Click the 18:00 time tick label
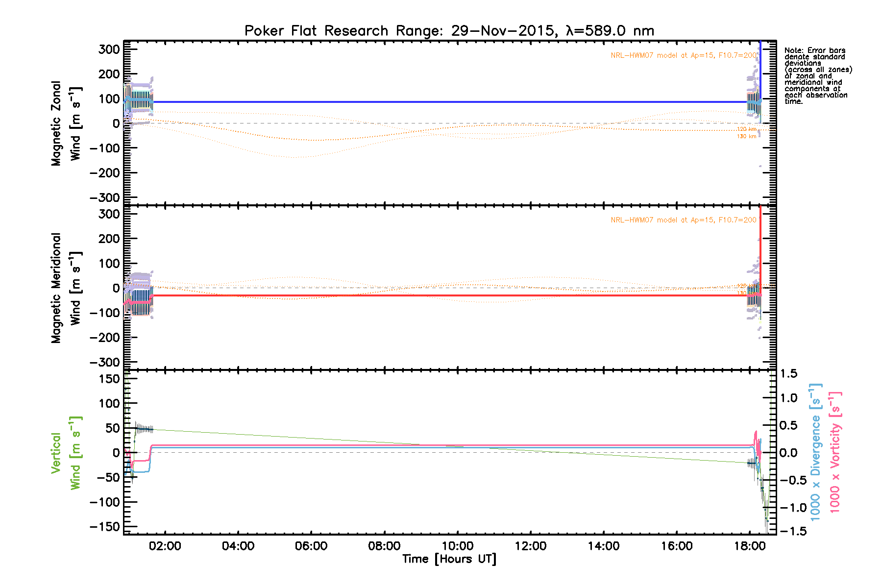The width and height of the screenshot is (882, 588). (x=749, y=546)
